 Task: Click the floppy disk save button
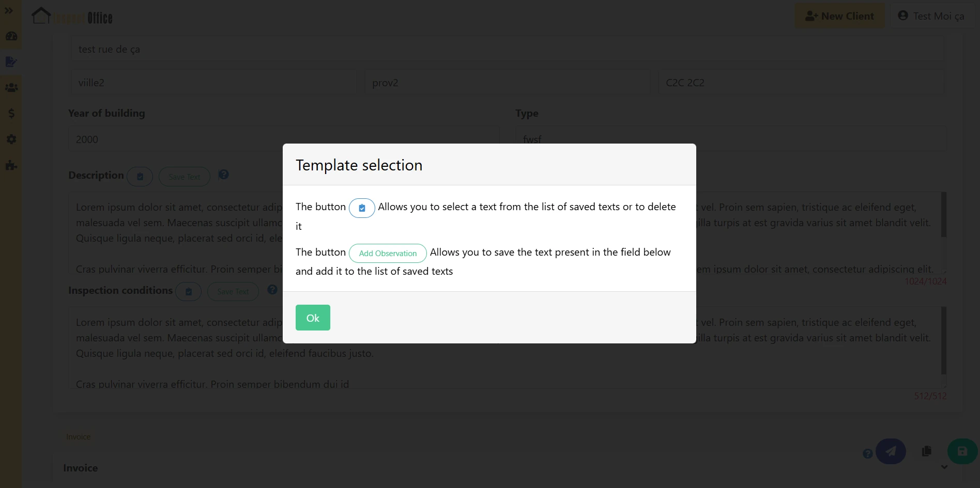(962, 451)
